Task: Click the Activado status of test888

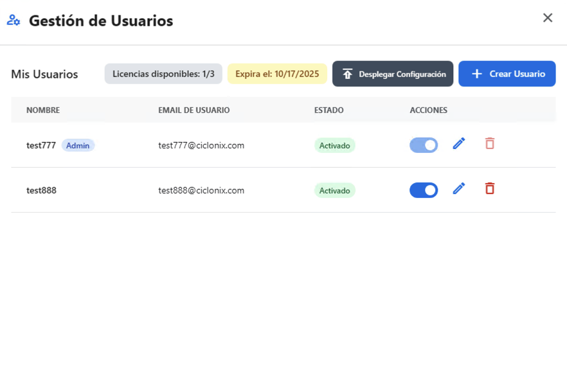Action: (x=334, y=191)
